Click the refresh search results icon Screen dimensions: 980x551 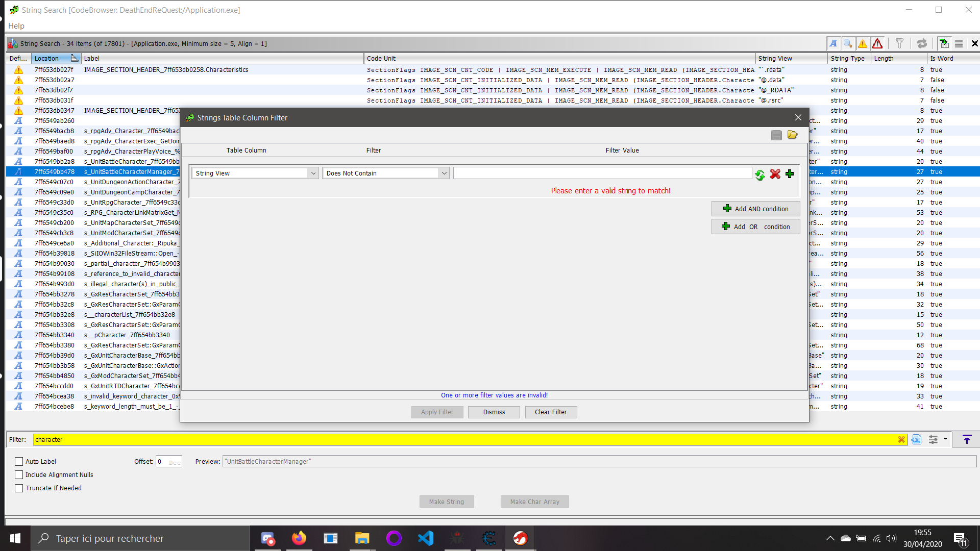(921, 43)
